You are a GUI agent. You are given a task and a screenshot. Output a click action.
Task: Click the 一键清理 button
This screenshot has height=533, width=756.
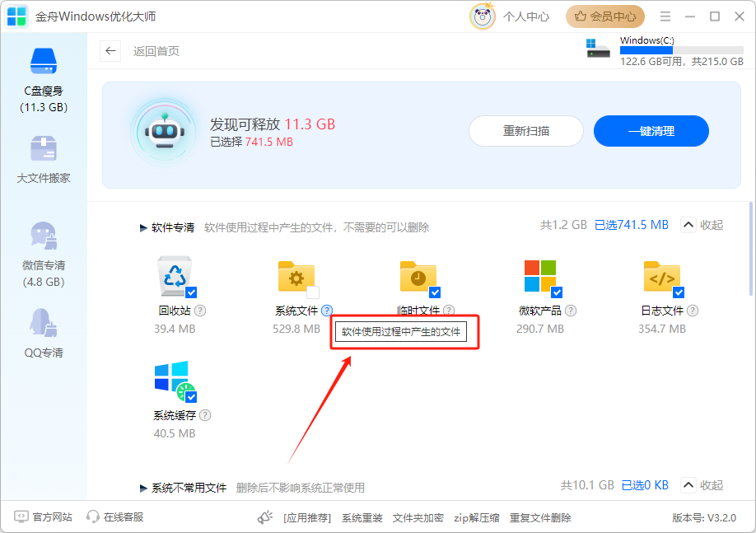click(x=651, y=131)
